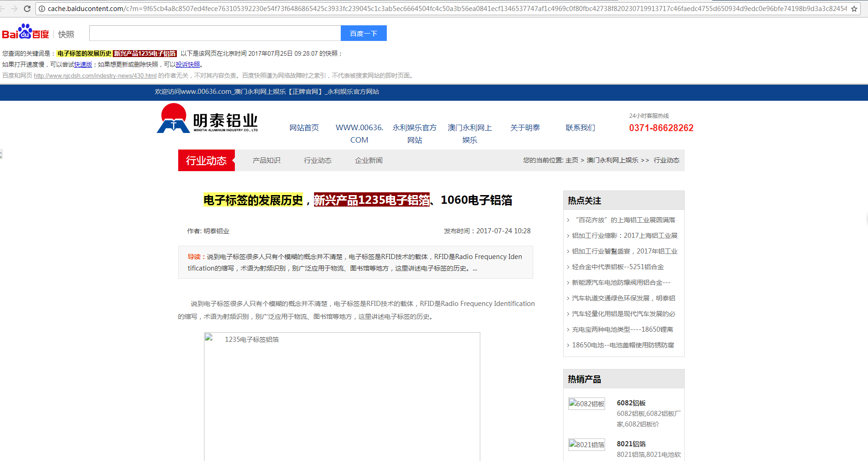The height and width of the screenshot is (461, 868).
Task: Click breadcrumb 行业动态 link
Action: (x=666, y=160)
